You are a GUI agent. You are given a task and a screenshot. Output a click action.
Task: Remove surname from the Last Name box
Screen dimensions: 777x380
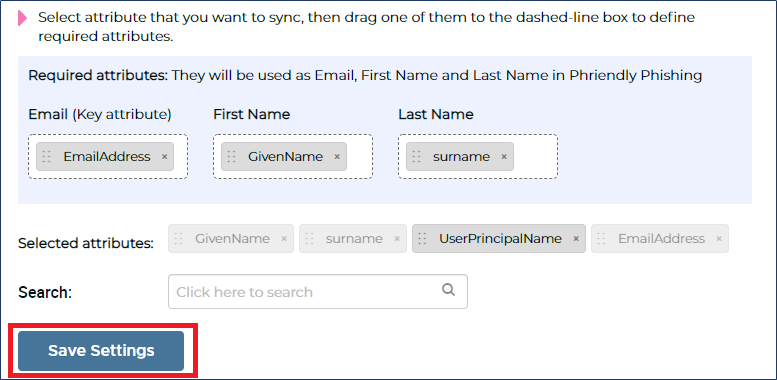(x=504, y=157)
